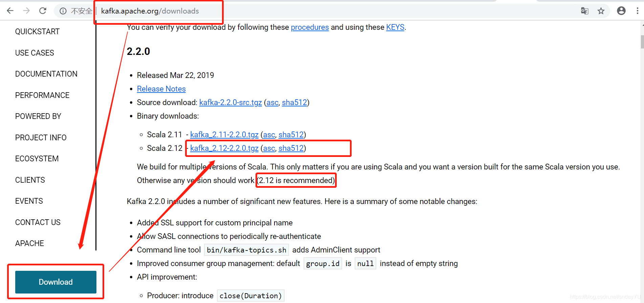Open the Chrome profile avatar
This screenshot has width=644, height=303.
coord(621,11)
